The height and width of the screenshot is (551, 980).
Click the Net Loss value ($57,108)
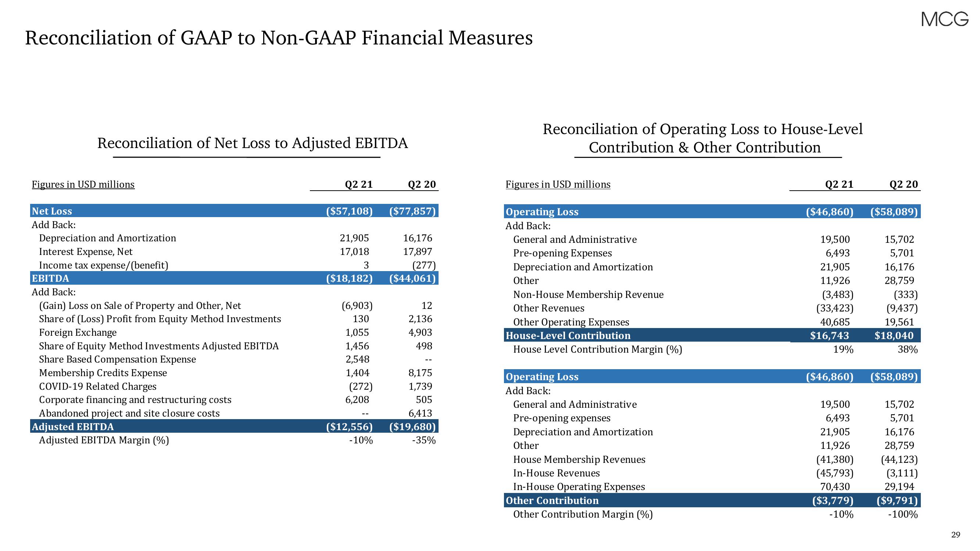click(x=349, y=211)
